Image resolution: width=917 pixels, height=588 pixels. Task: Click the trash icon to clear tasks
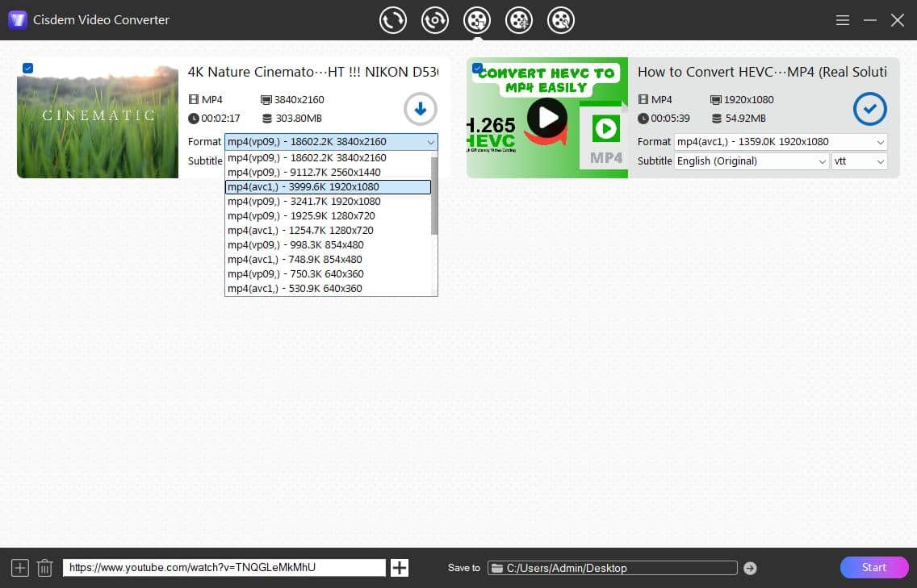[44, 567]
